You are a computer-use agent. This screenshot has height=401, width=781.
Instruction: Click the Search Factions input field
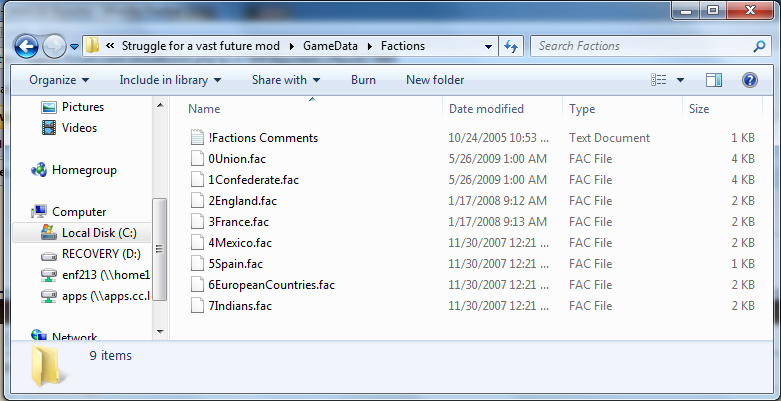[640, 46]
